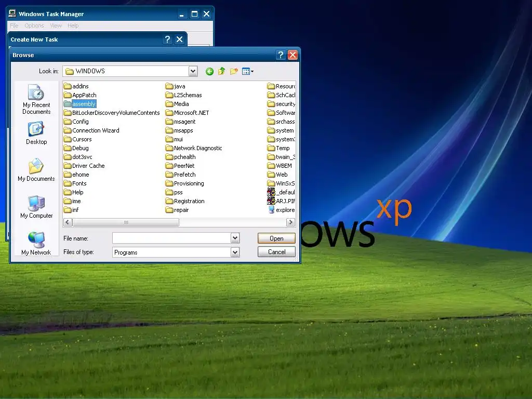The height and width of the screenshot is (399, 532).
Task: Select the pss folder
Action: coord(175,192)
